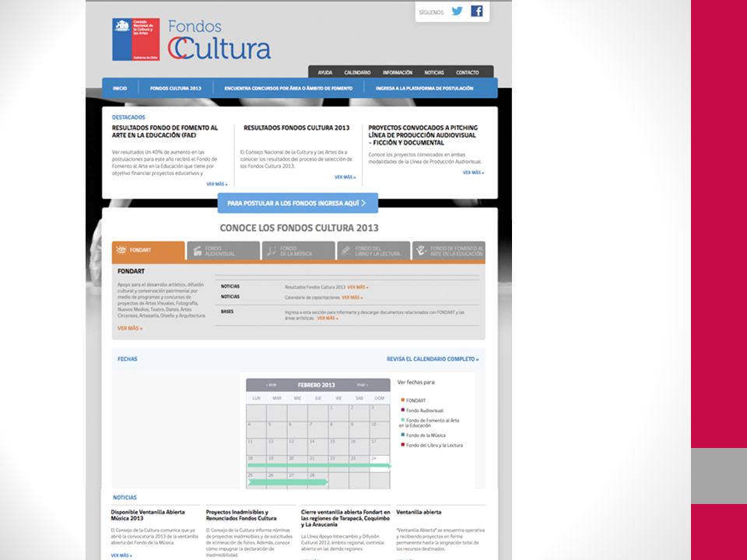
Task: Switch to Fondo de Fomento al Arte tab
Action: click(449, 251)
